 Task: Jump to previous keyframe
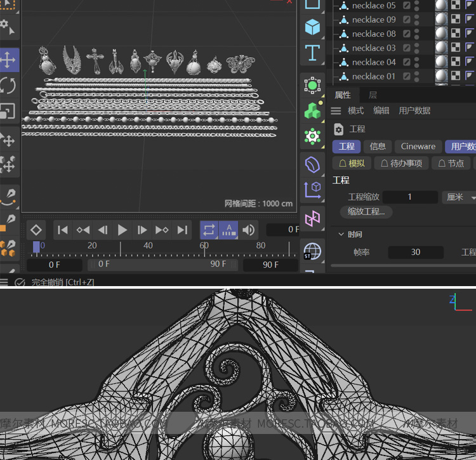click(83, 230)
